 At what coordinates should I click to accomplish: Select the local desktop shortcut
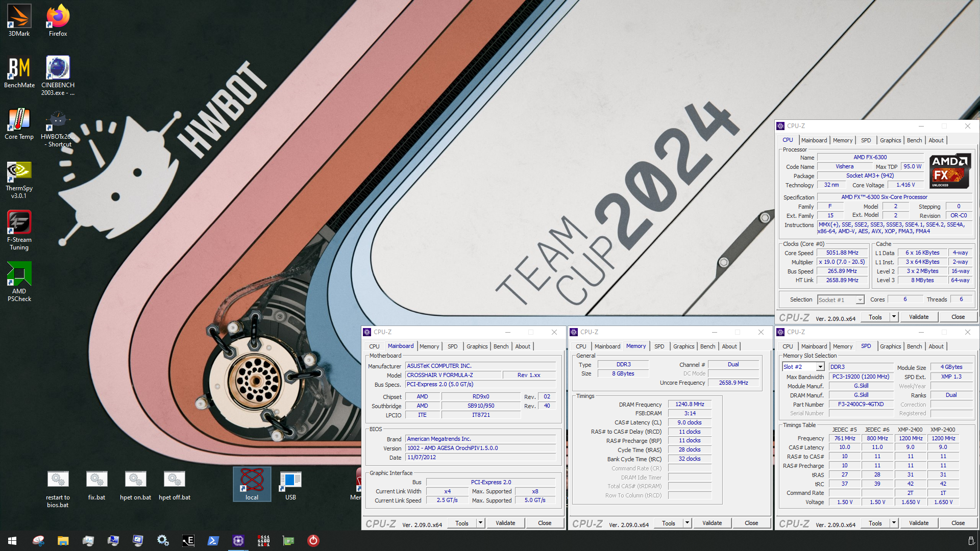(x=252, y=484)
